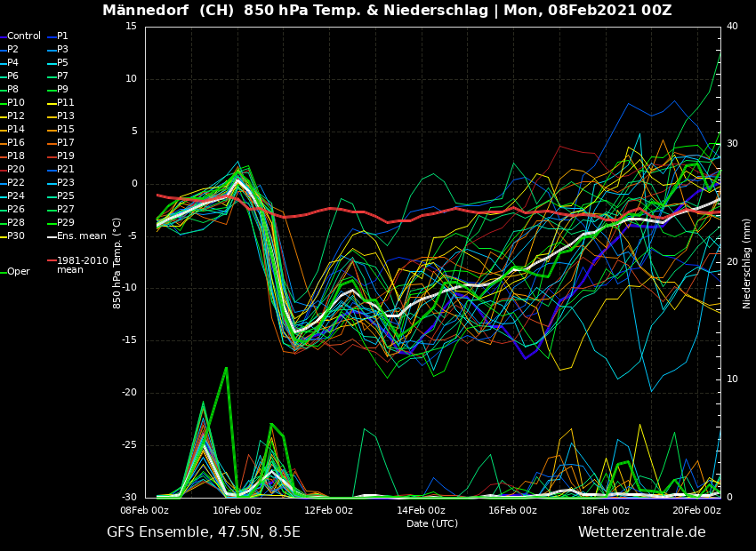Select the P29 legend entry
Screen dimensions: 756x551
(65, 223)
